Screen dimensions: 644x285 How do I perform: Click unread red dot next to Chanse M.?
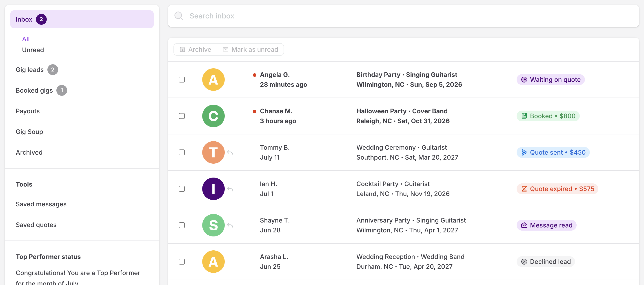tap(254, 111)
